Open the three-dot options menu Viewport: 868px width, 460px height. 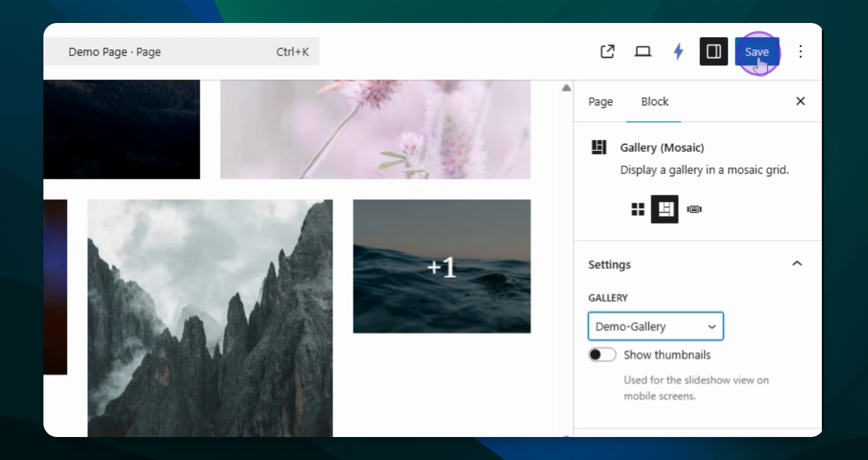(x=800, y=52)
